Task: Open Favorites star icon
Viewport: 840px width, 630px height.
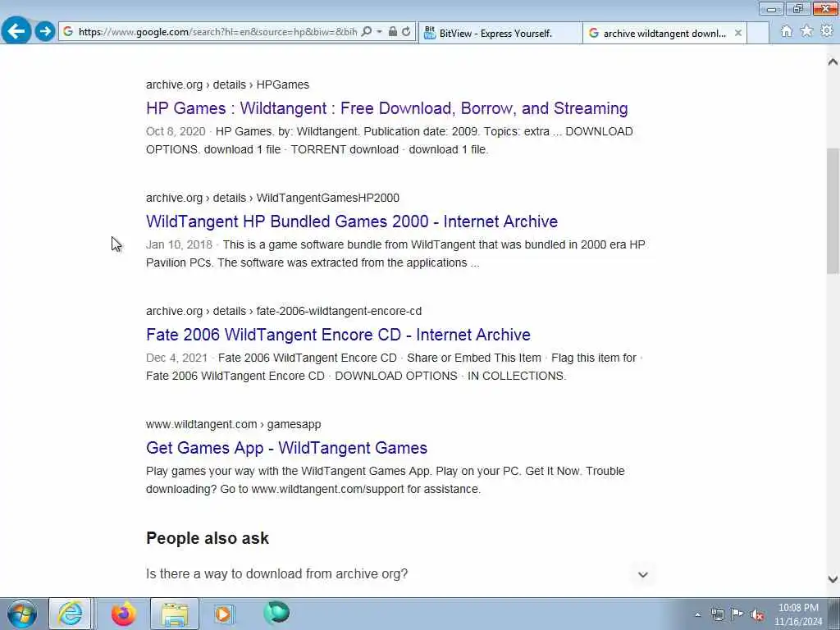Action: (806, 32)
